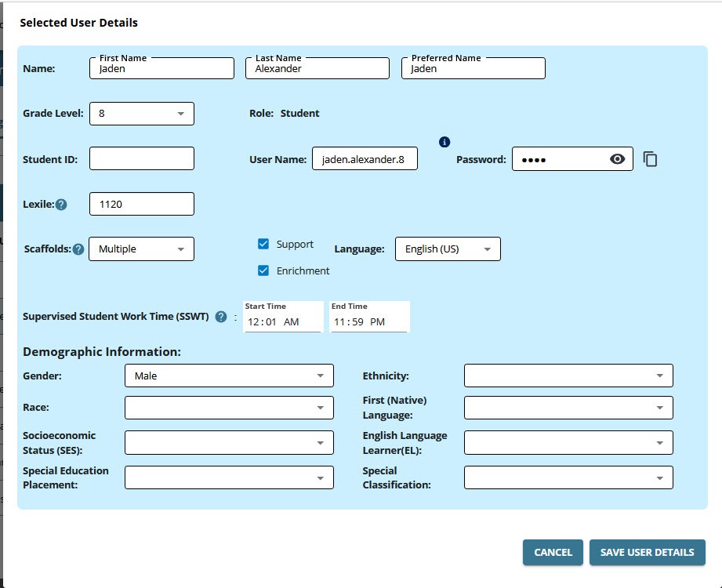Show the password with the eye icon
Image resolution: width=722 pixels, height=588 pixels.
618,159
